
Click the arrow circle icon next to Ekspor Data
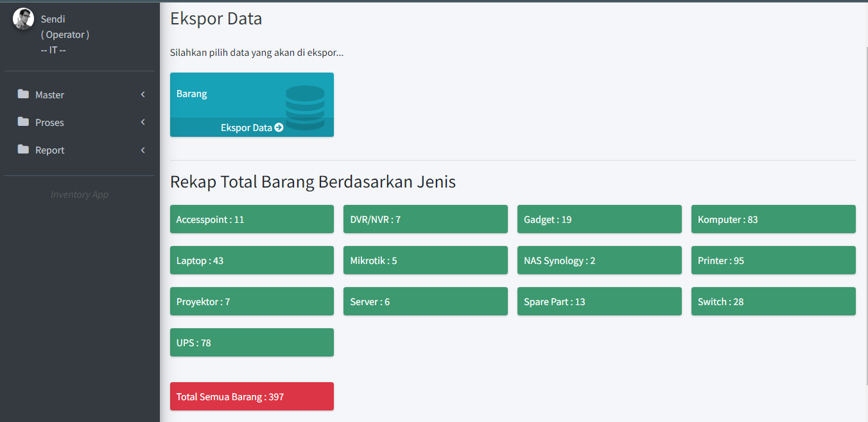click(279, 127)
